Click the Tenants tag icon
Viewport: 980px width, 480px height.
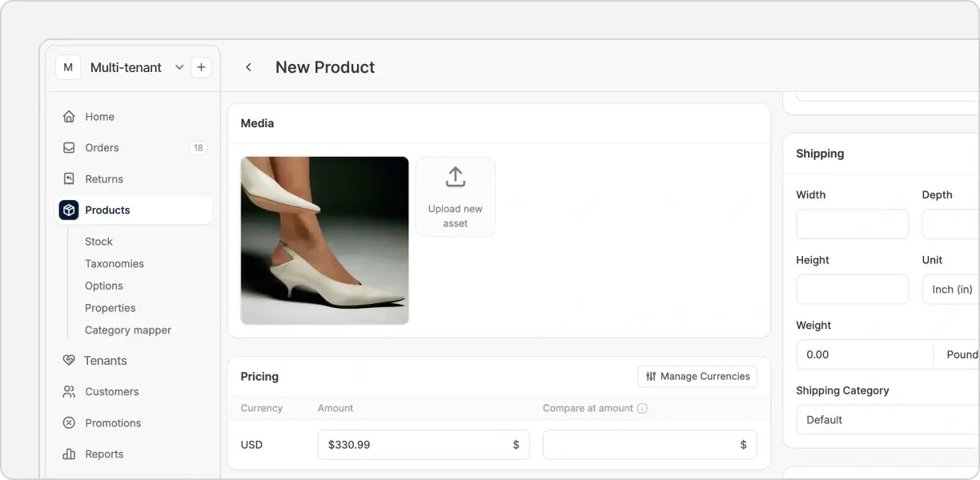tap(69, 360)
